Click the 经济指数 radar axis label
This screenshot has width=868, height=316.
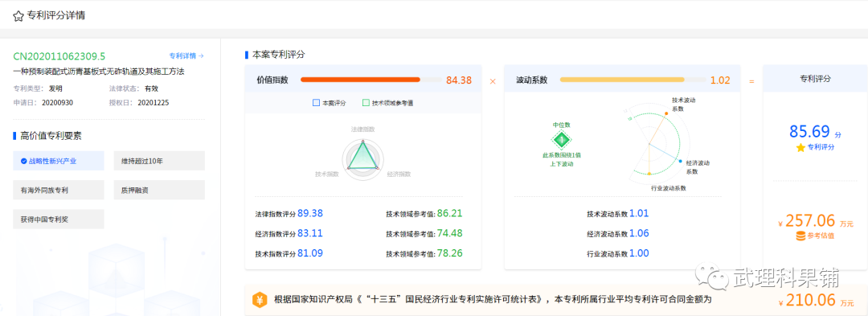tap(399, 174)
